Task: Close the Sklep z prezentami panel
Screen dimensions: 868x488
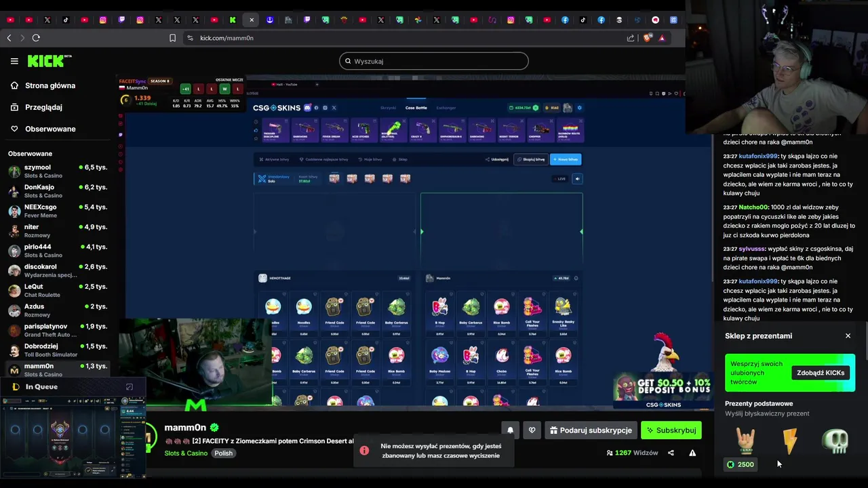Action: (848, 336)
